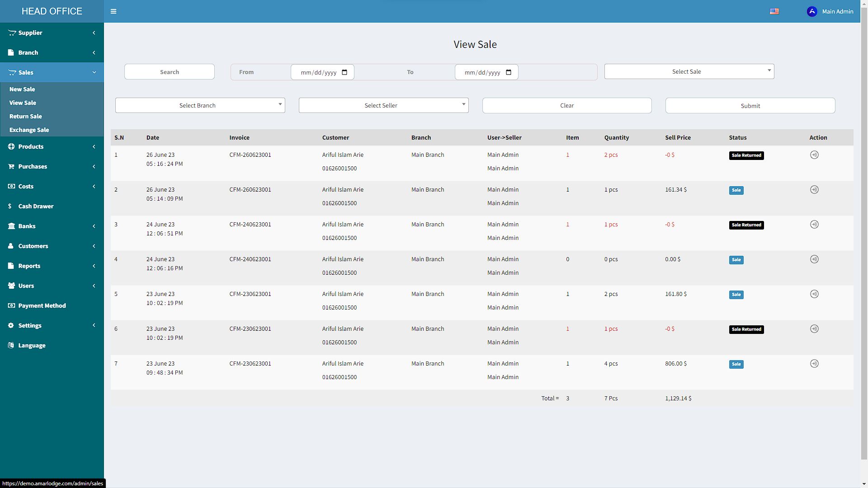Open the action icon for sale row 1
Image resolution: width=868 pixels, height=488 pixels.
coord(814,155)
